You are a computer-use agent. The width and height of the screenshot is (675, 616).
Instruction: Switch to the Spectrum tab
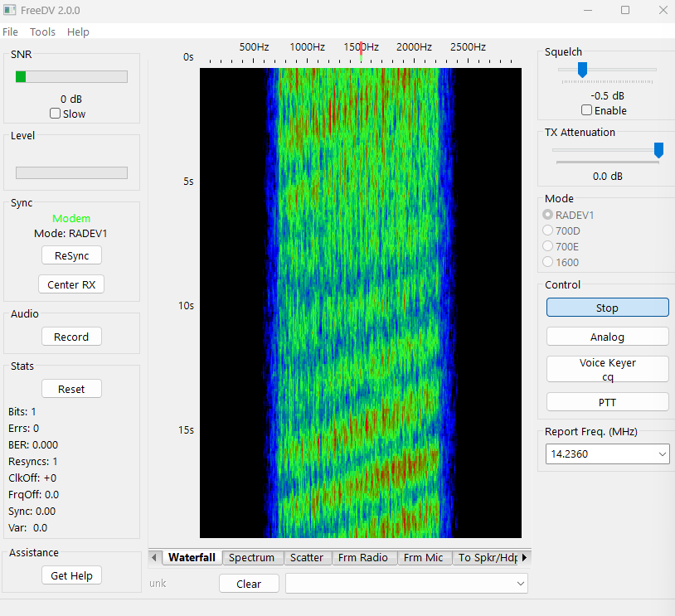pos(251,557)
